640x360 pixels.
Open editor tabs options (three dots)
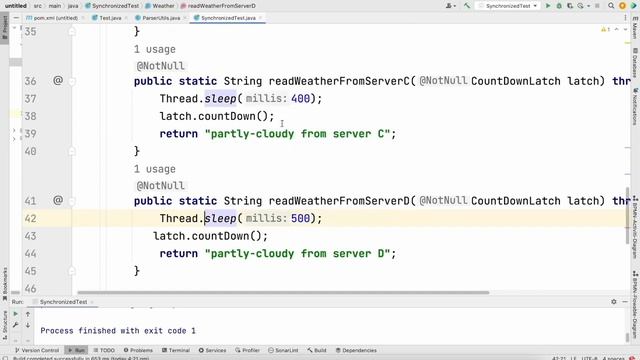tap(625, 18)
